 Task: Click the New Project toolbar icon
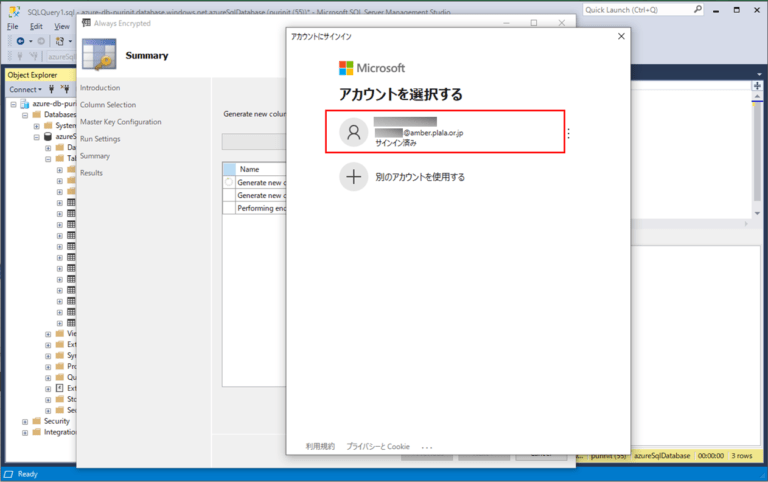pos(60,41)
